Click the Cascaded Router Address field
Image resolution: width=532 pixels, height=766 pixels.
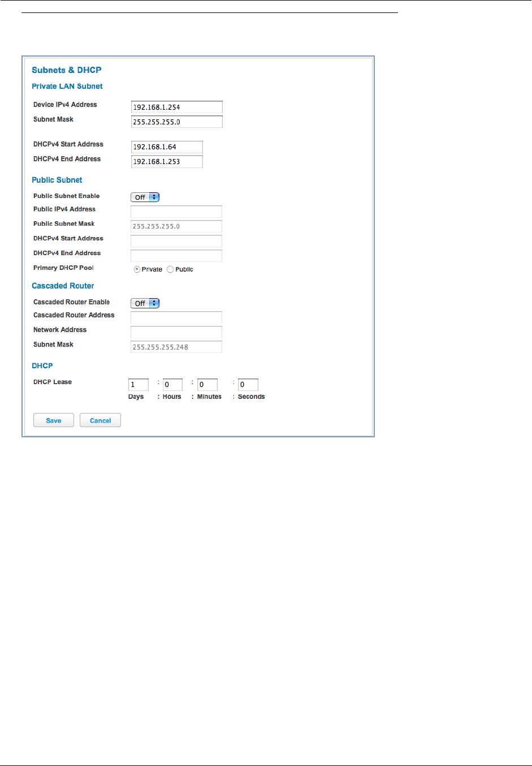click(x=176, y=317)
